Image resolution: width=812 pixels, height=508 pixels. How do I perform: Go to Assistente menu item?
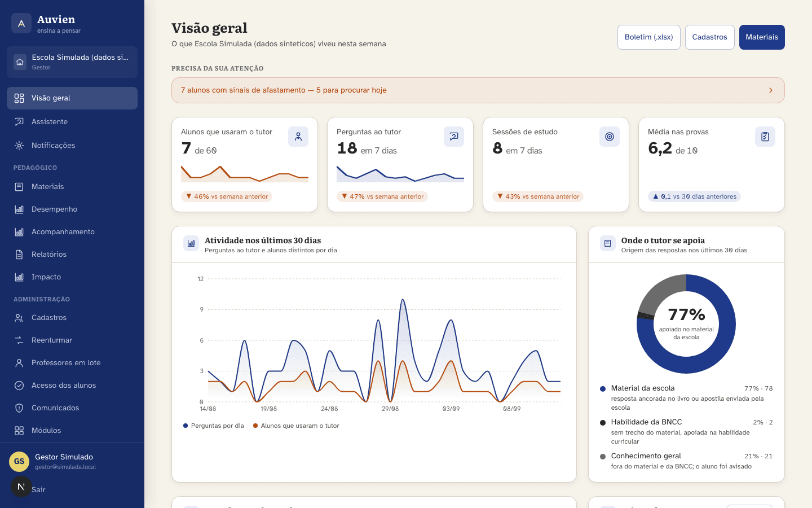coord(72,122)
